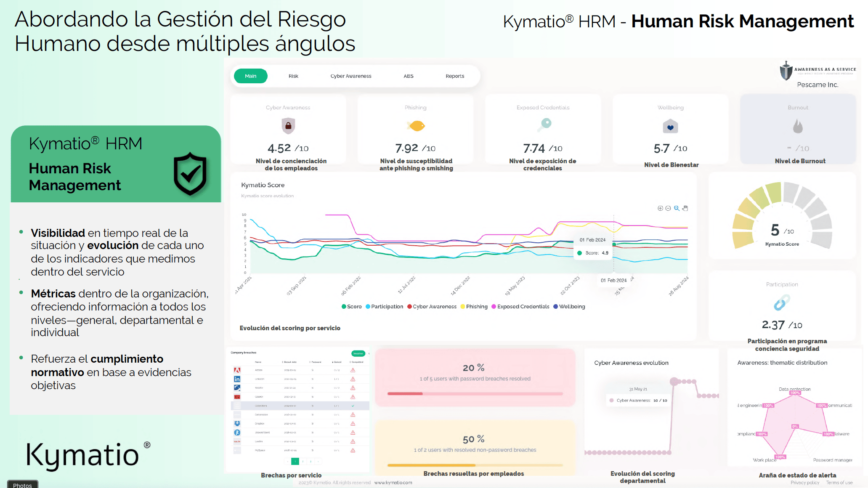This screenshot has width=868, height=488.
Task: Activate the box zoom magnifier on the chart
Action: [x=676, y=208]
